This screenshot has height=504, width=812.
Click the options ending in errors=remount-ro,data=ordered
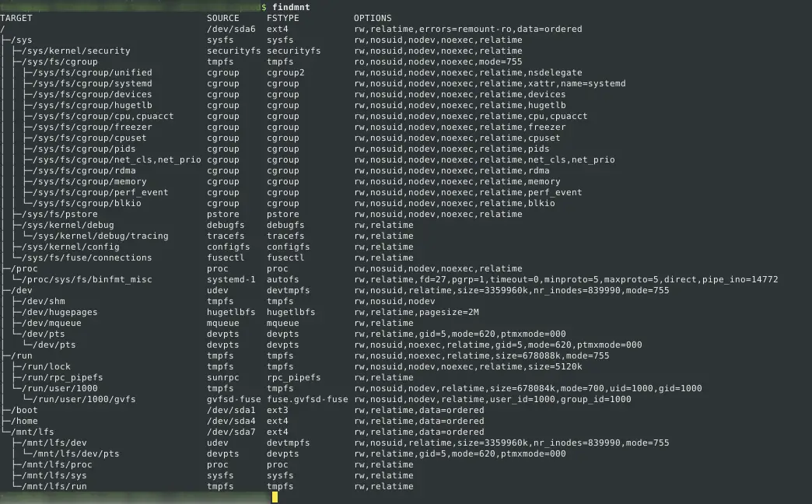point(468,29)
